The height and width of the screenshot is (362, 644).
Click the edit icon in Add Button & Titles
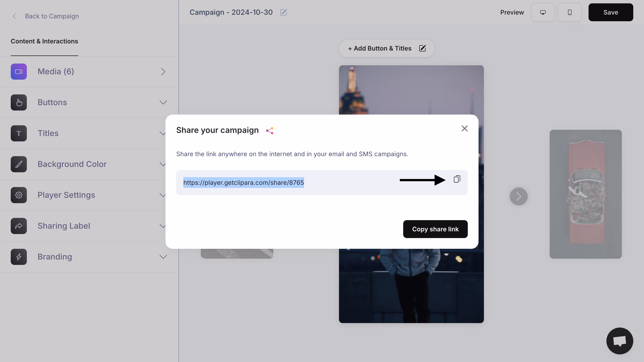click(x=422, y=48)
